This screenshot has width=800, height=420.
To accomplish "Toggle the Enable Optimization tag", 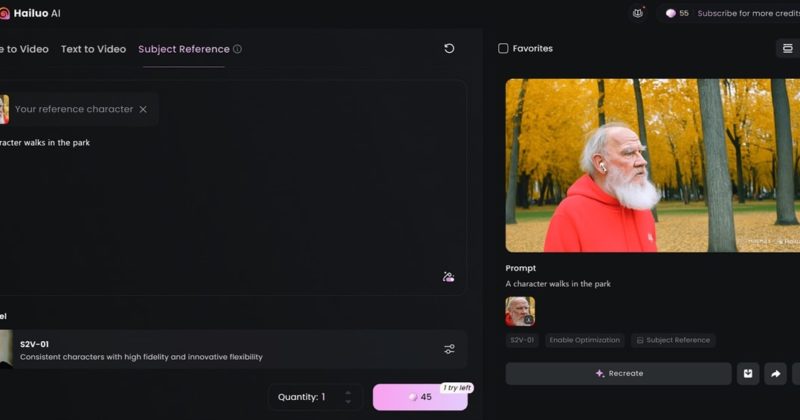I will pyautogui.click(x=584, y=340).
